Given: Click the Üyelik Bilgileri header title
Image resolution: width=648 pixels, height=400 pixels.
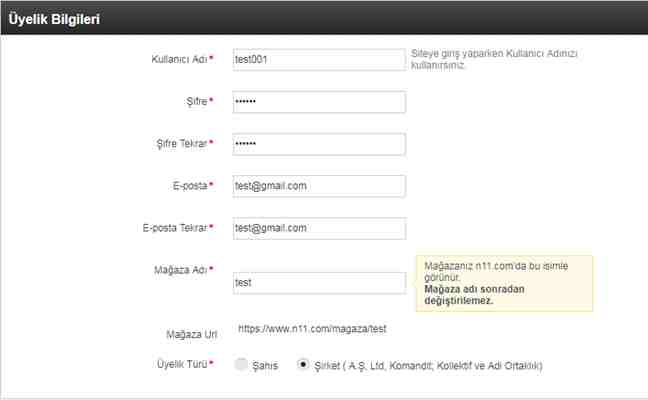Looking at the screenshot, I should point(54,19).
